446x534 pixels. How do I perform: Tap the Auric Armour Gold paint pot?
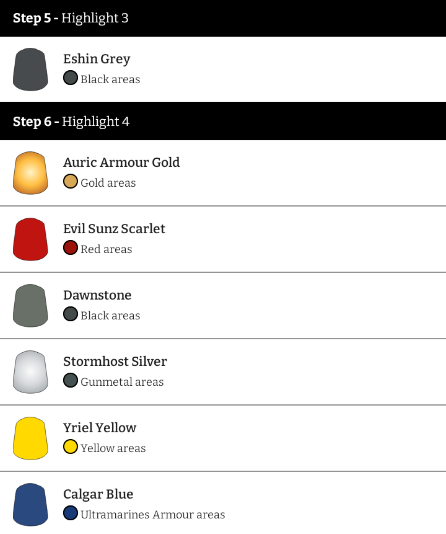pyautogui.click(x=30, y=173)
